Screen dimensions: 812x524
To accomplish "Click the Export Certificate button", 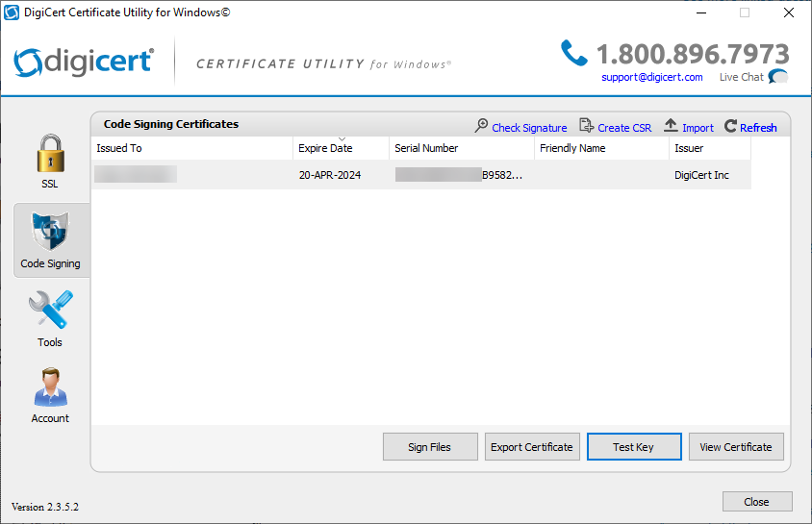I will [532, 447].
